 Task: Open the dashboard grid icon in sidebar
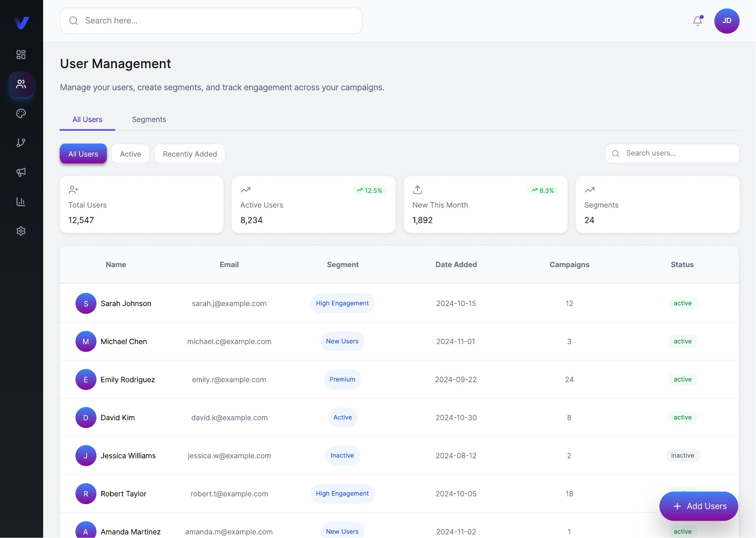(x=21, y=54)
